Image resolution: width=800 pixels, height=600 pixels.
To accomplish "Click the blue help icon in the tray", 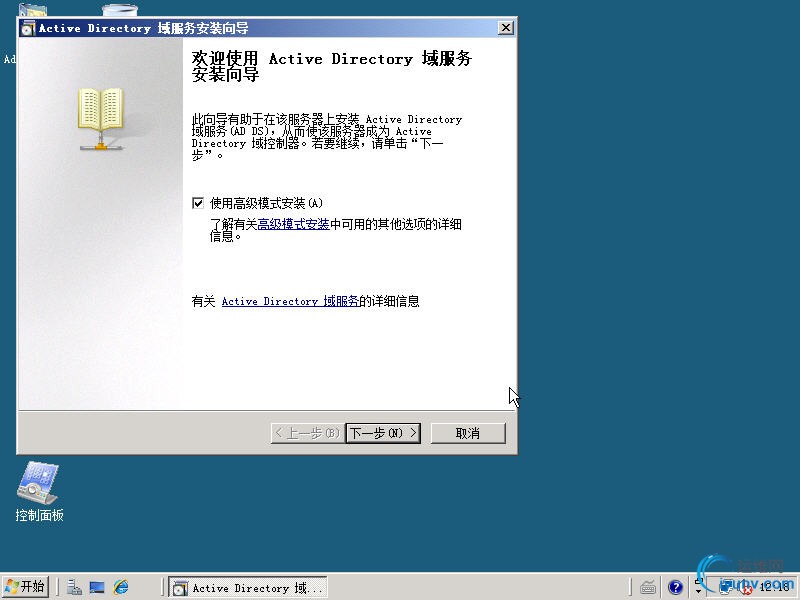I will pyautogui.click(x=675, y=588).
